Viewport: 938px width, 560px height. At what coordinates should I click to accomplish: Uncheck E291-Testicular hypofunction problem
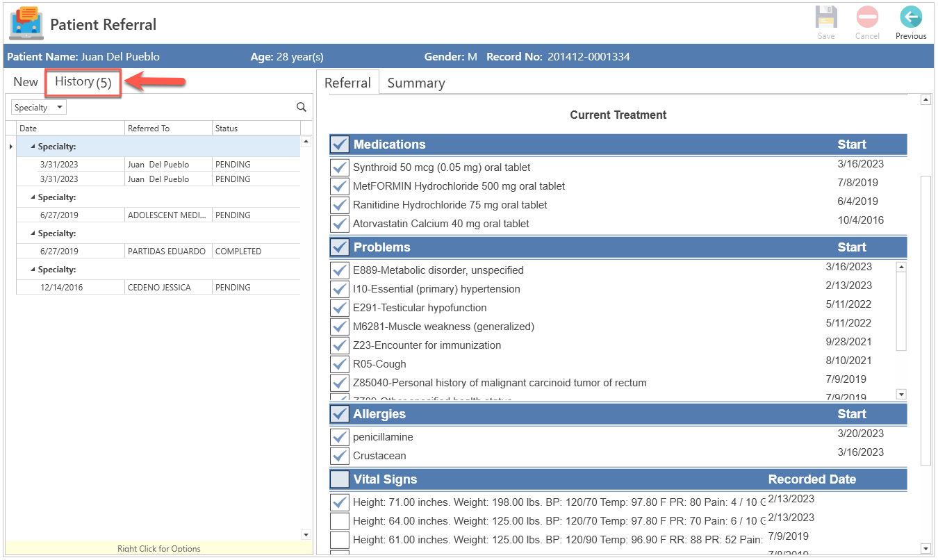340,308
